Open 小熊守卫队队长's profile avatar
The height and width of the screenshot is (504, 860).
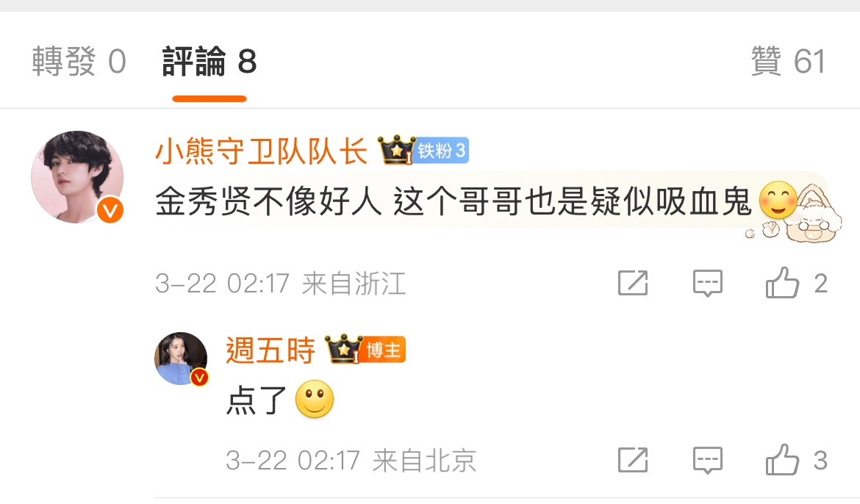pyautogui.click(x=77, y=176)
